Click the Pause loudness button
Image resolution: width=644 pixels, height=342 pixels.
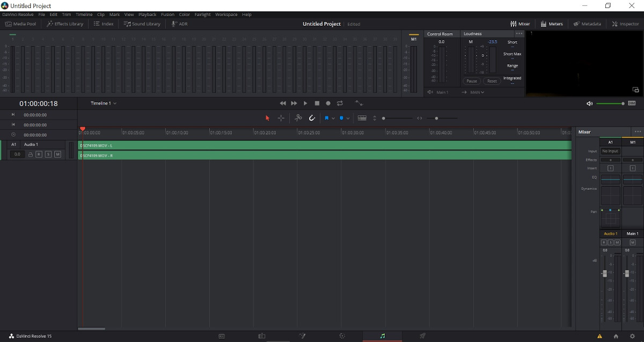tap(472, 81)
